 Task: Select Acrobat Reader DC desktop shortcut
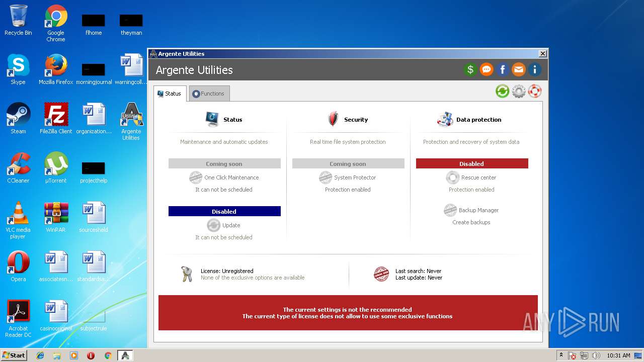18,319
